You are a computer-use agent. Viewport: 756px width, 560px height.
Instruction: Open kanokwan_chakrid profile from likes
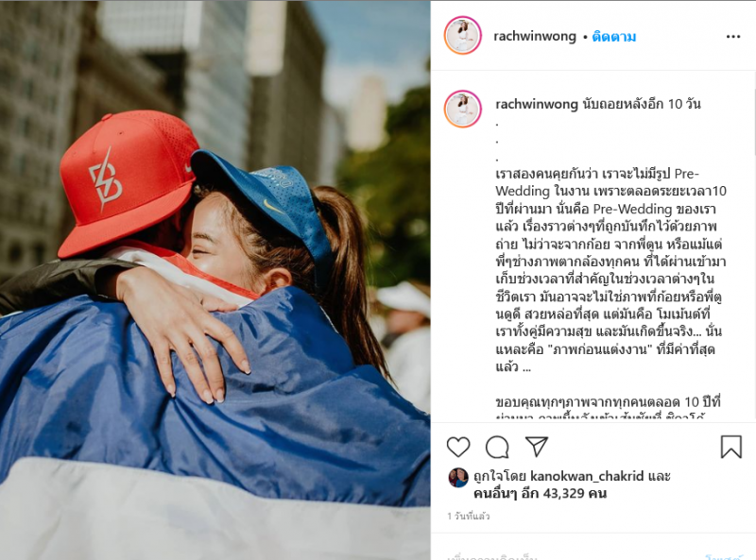(587, 476)
